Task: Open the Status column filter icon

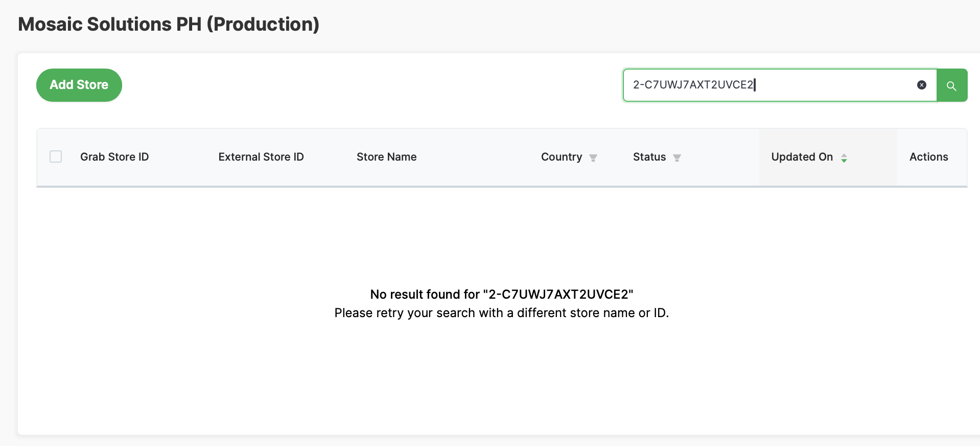Action: pos(676,158)
